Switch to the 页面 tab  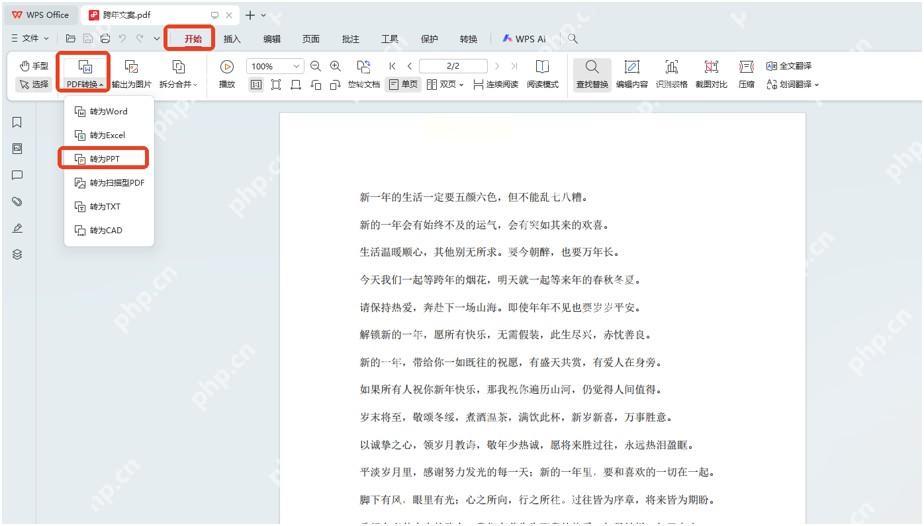pyautogui.click(x=311, y=39)
